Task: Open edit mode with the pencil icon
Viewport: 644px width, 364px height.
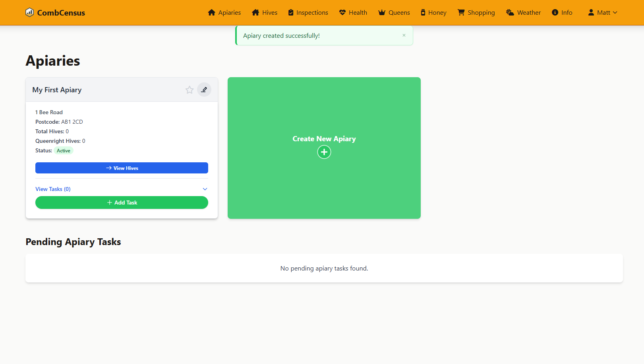Action: 204,90
